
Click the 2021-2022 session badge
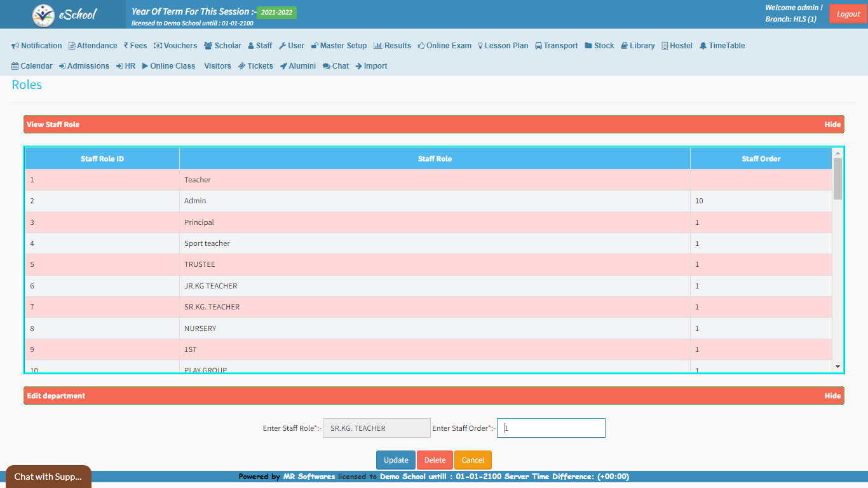pos(276,13)
